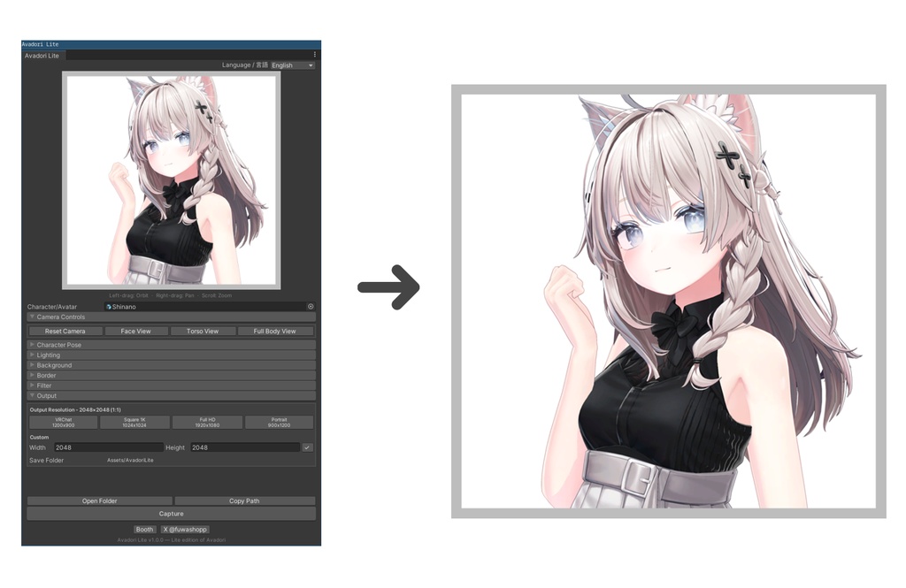906x588 pixels.
Task: Open the Avadori Lite window options menu (three dots)
Action: (314, 55)
